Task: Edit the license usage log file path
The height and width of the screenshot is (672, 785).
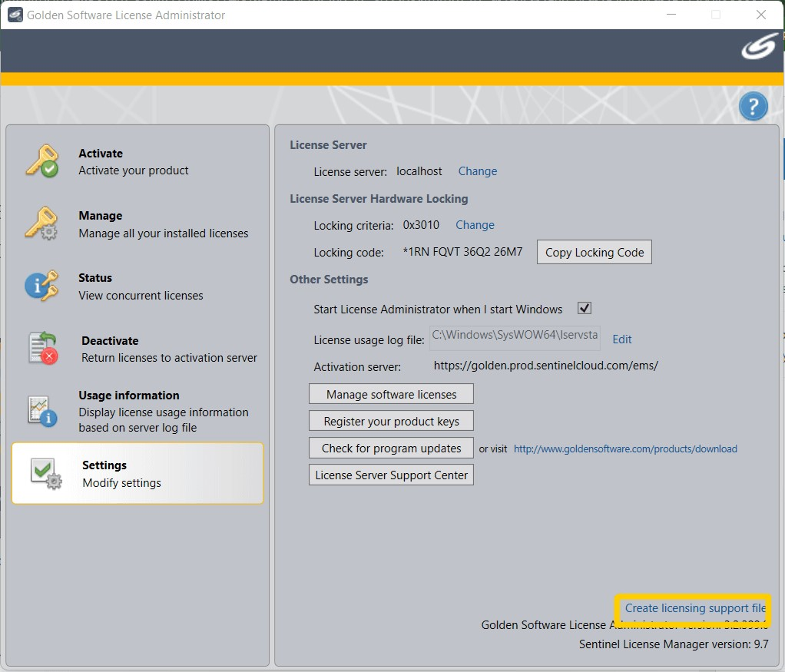Action: 622,339
